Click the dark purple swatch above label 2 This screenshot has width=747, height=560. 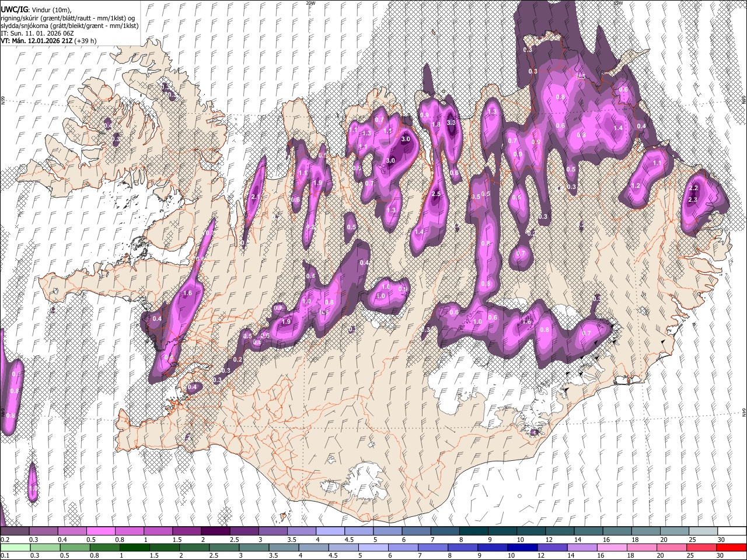[x=215, y=531]
